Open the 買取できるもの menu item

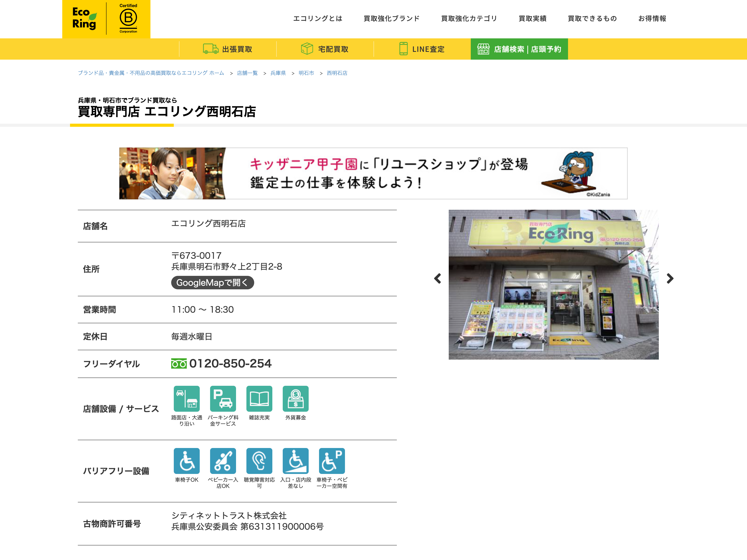click(x=592, y=19)
